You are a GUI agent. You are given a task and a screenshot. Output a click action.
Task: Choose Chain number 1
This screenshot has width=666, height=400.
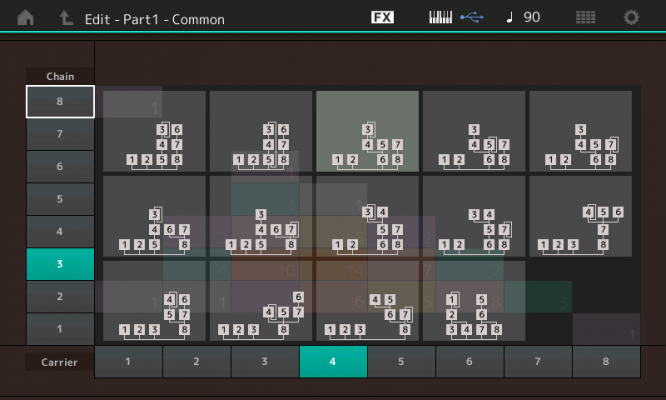(60, 329)
